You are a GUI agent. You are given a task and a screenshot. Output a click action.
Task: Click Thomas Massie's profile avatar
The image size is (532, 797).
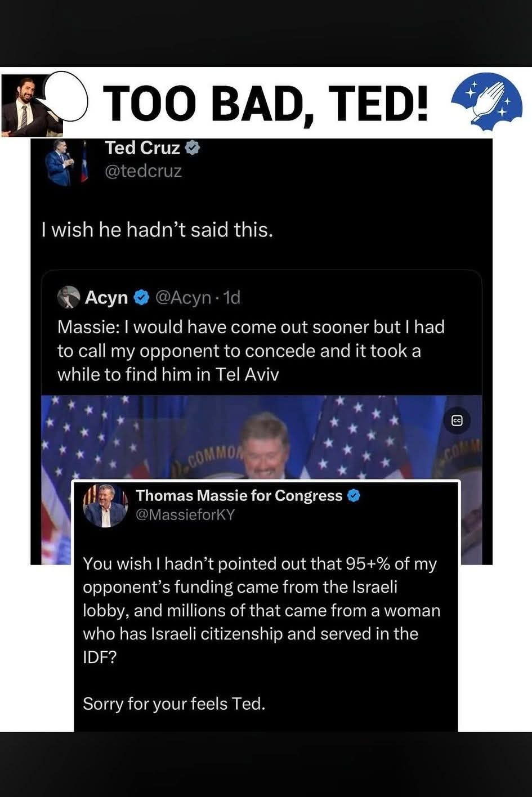[x=105, y=505]
